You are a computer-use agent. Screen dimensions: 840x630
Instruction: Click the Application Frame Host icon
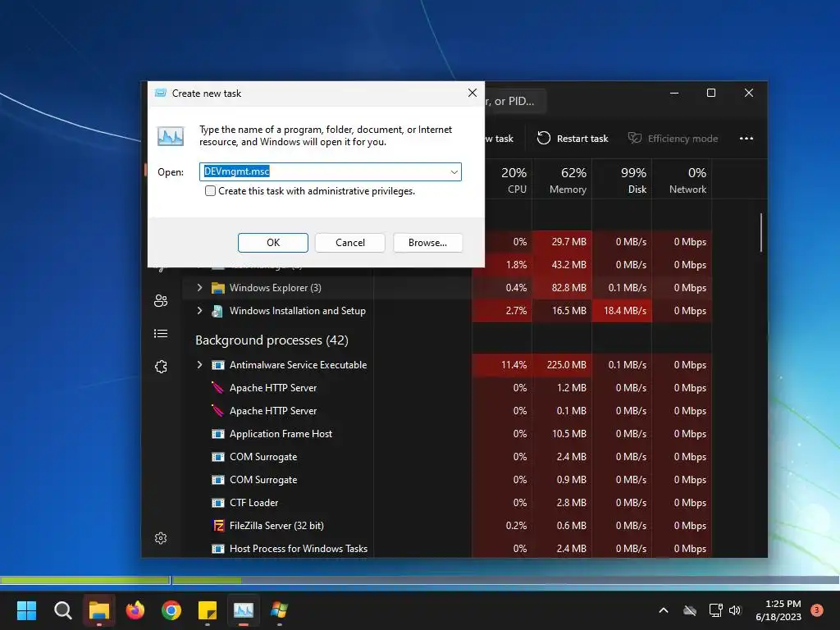pyautogui.click(x=218, y=434)
